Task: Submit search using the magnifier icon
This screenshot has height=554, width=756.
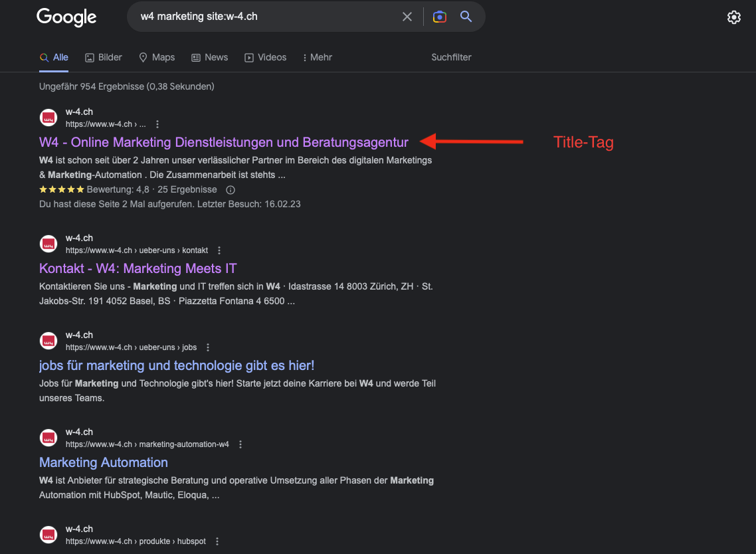Action: coord(466,17)
